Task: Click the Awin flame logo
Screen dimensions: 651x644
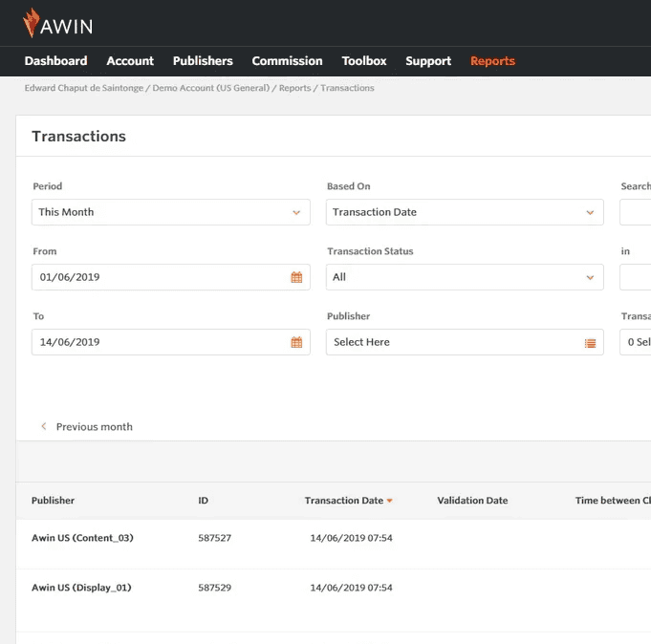Action: click(x=32, y=23)
